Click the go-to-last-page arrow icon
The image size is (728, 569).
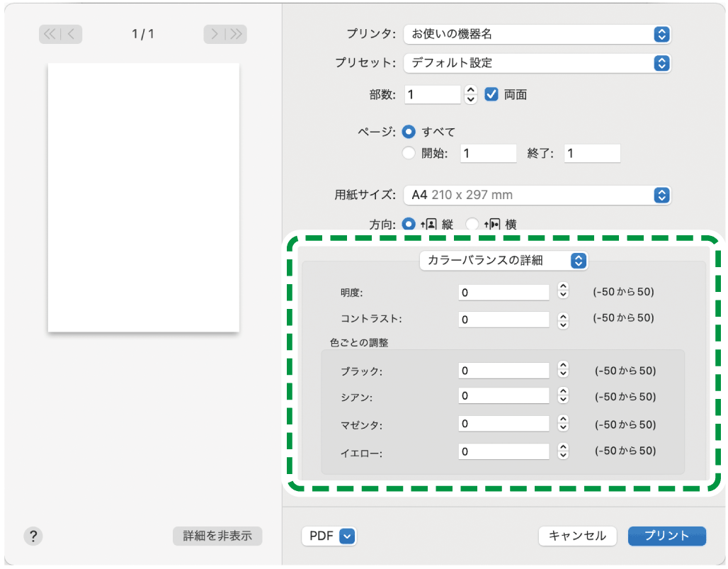[237, 34]
